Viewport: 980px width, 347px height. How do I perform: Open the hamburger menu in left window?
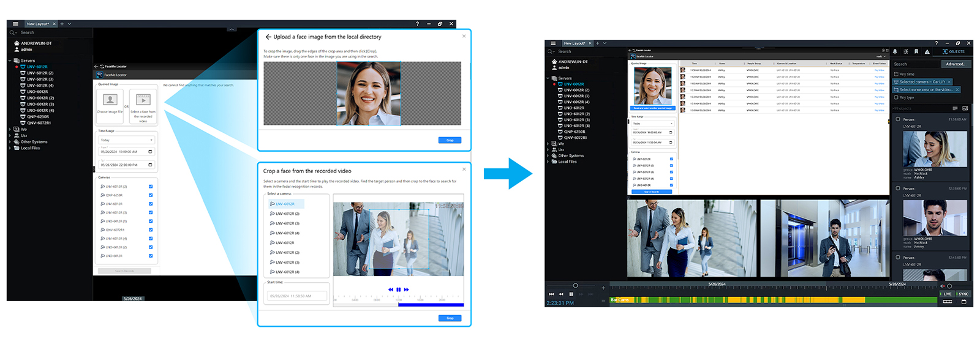coord(15,24)
